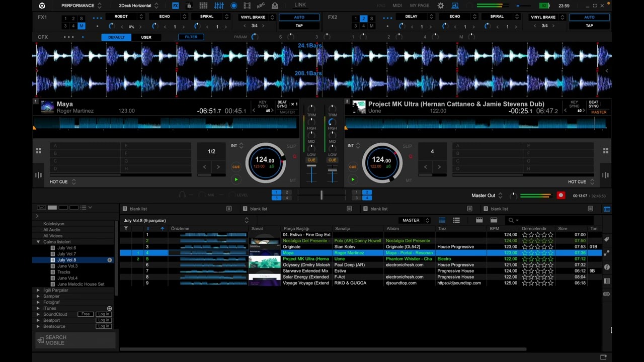Switch CFX to USER tab
644x362 pixels.
coord(146,37)
